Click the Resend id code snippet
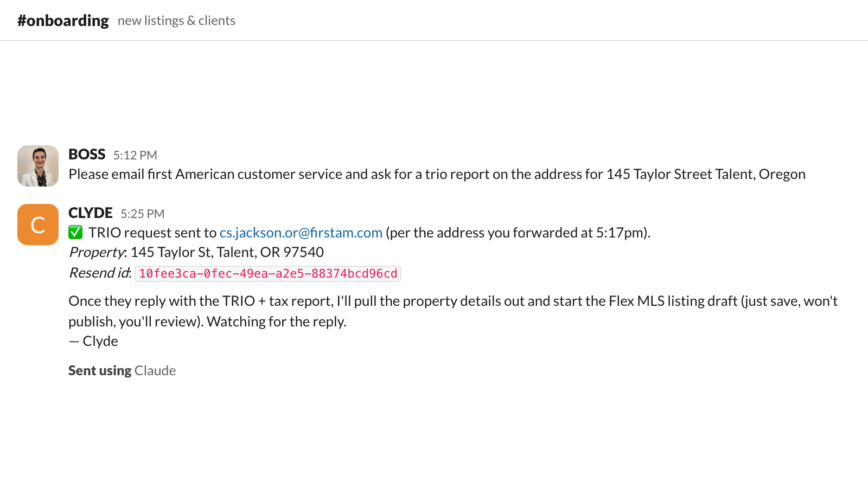The height and width of the screenshot is (488, 868). tap(268, 273)
